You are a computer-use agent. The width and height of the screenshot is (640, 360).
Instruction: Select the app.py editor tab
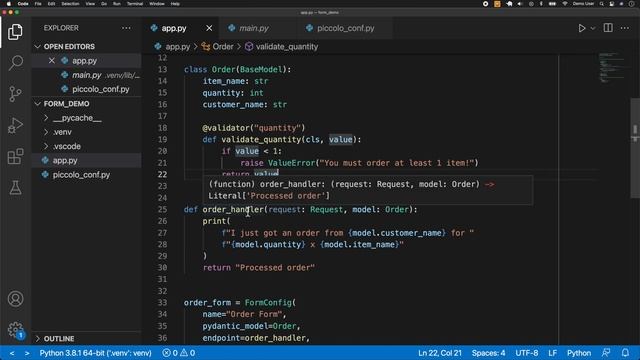coord(174,28)
